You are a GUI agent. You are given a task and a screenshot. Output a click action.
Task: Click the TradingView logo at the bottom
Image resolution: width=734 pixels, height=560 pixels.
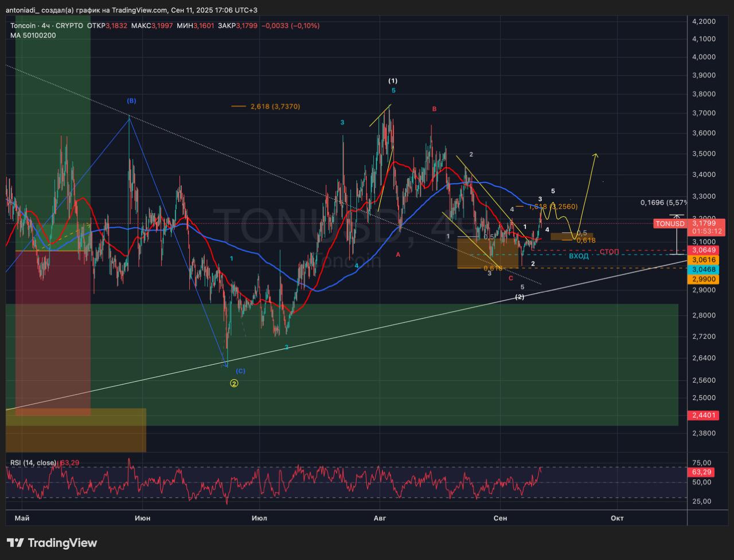pos(52,543)
